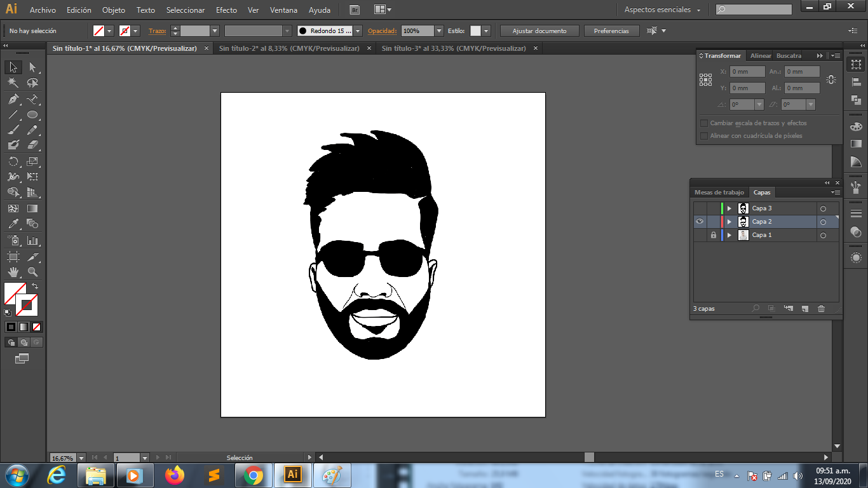Screen dimensions: 868x488
Task: Select the Paintbrush tool
Action: point(13,130)
